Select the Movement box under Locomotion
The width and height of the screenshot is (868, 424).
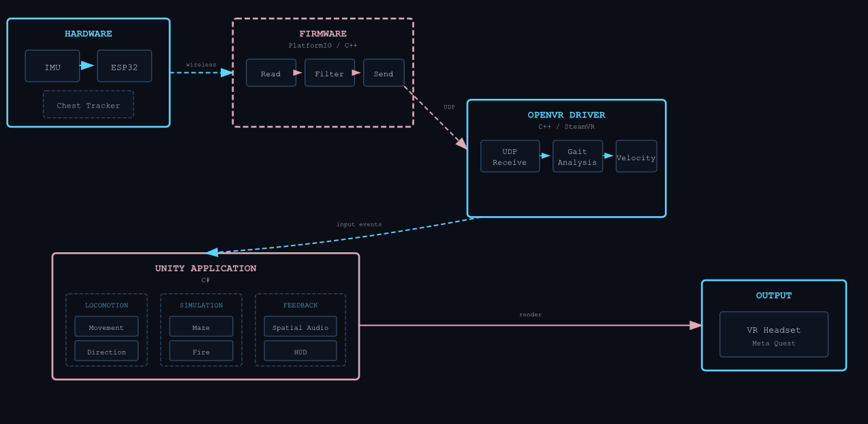pyautogui.click(x=106, y=327)
